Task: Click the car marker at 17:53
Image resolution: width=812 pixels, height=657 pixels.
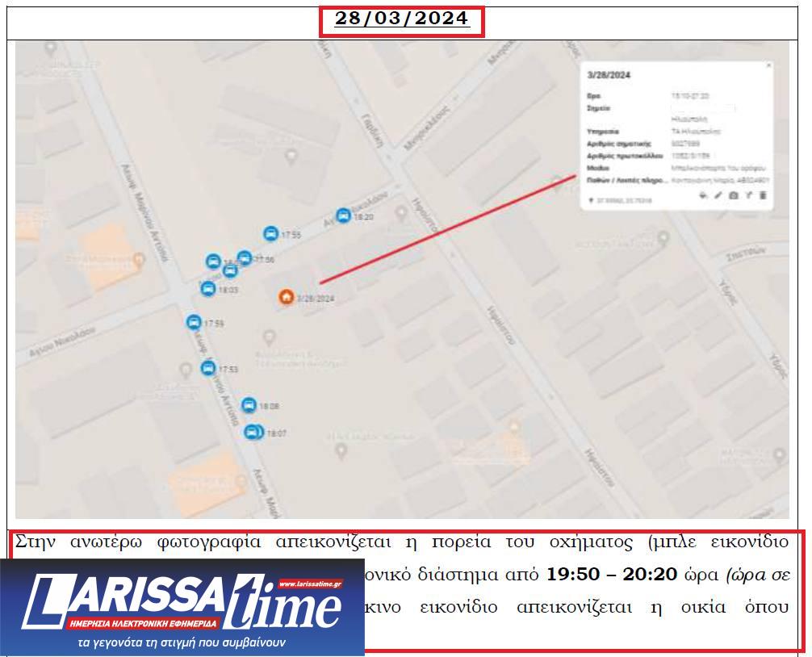Action: pos(207,368)
